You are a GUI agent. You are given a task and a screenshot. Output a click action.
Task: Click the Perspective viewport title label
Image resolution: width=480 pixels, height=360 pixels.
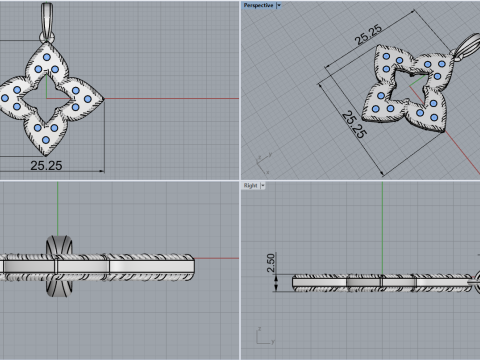[x=258, y=5]
